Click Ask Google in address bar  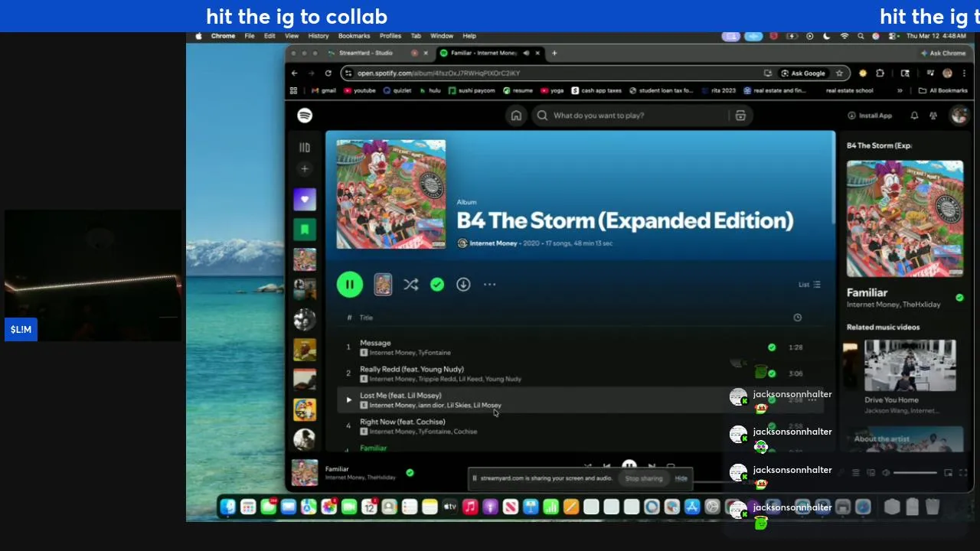[802, 73]
